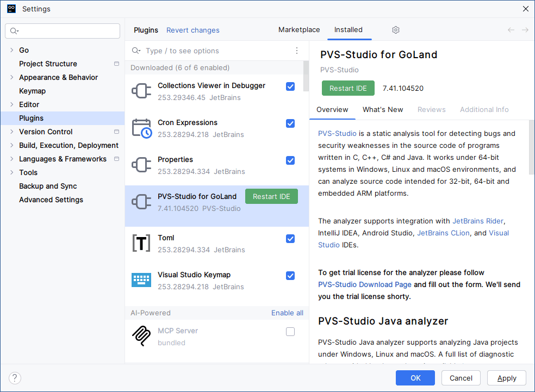
Task: Enable the MCP Server plugin checkbox
Action: click(x=290, y=332)
